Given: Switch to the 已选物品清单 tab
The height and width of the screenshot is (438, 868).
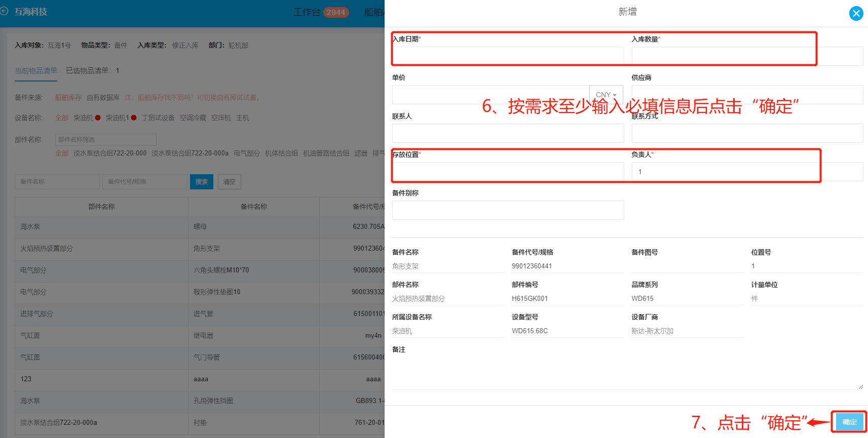Looking at the screenshot, I should click(92, 70).
